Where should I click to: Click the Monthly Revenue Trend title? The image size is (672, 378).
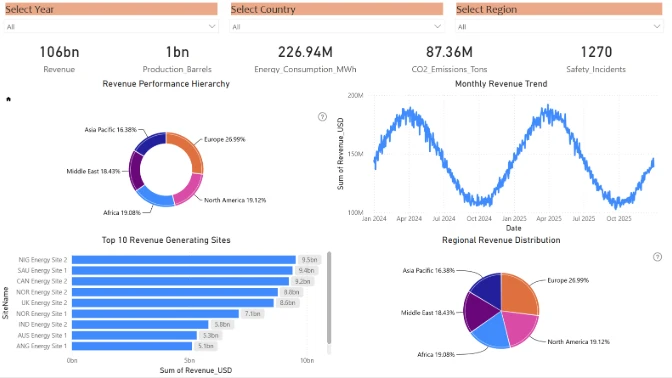tap(501, 84)
